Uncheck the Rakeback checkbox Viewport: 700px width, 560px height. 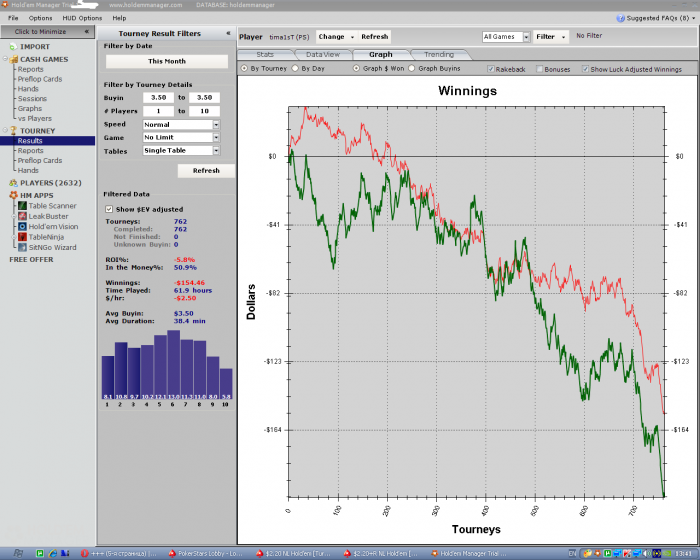[490, 69]
